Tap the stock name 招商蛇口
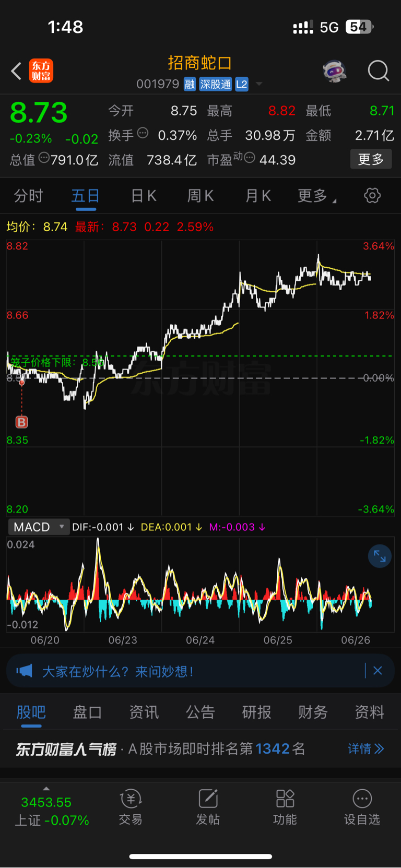 [x=200, y=63]
